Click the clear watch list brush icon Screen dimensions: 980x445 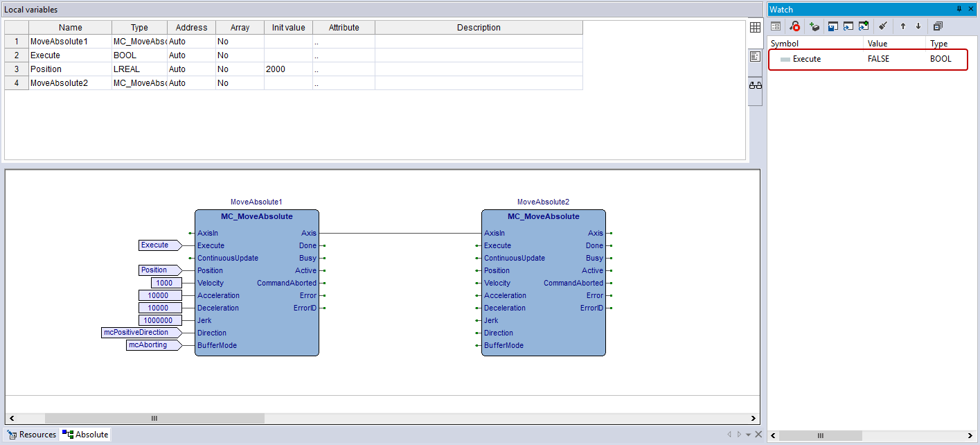pos(882,26)
